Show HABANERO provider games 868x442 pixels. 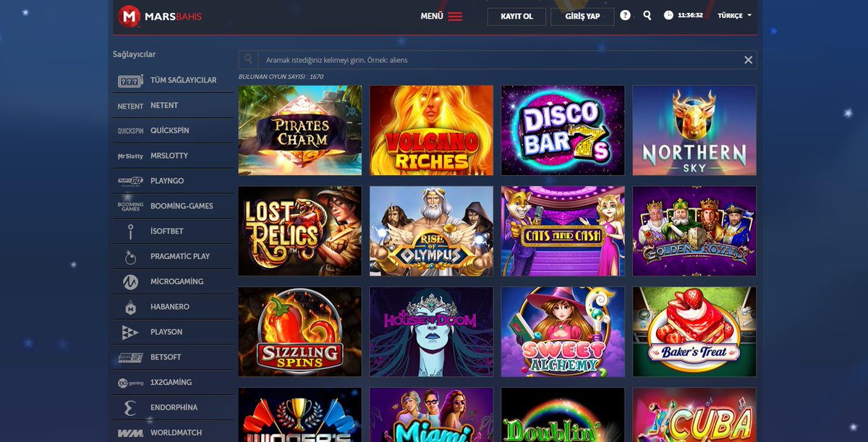tap(170, 307)
